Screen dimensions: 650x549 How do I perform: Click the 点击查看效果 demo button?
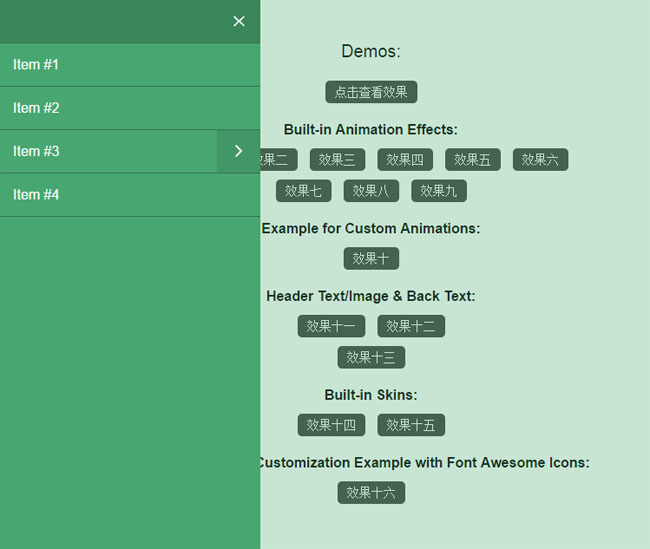371,92
